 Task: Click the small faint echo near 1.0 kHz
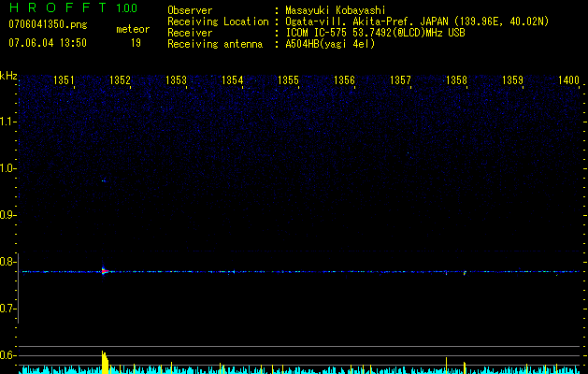[104, 181]
